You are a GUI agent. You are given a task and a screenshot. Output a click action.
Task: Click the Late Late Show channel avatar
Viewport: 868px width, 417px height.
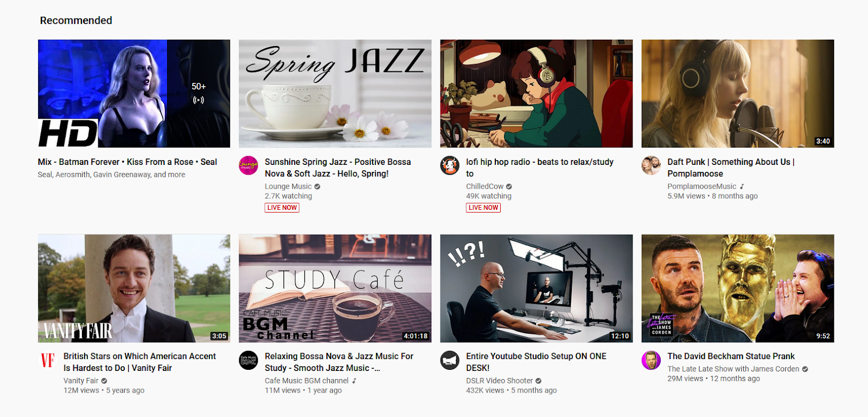[x=651, y=360]
